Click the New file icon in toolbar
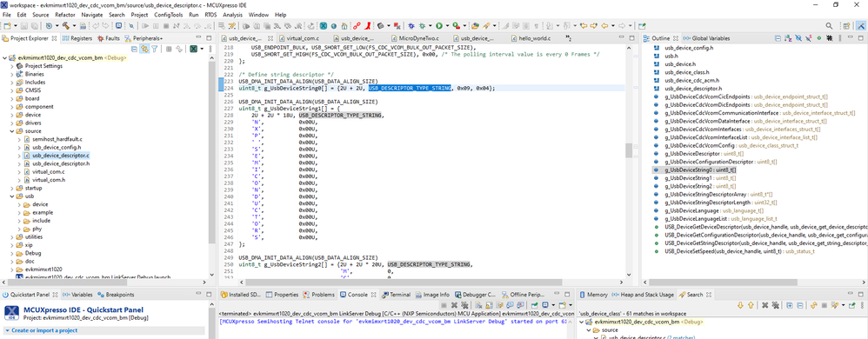This screenshot has height=339, width=868. pos(6,25)
